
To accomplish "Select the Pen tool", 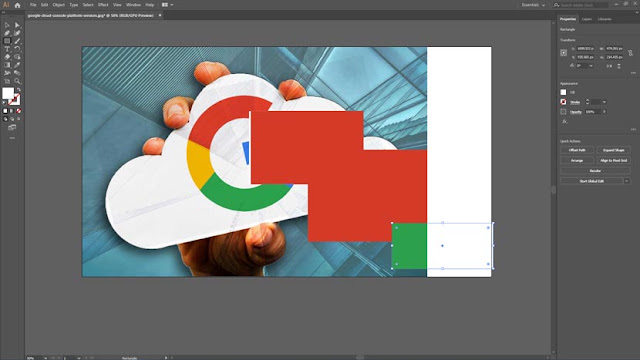I will pyautogui.click(x=7, y=33).
